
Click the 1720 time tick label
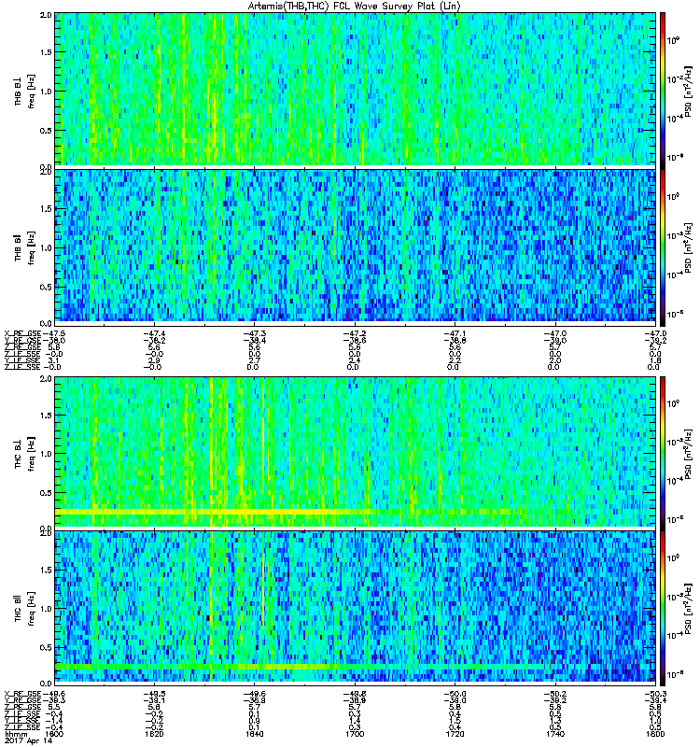tap(455, 734)
